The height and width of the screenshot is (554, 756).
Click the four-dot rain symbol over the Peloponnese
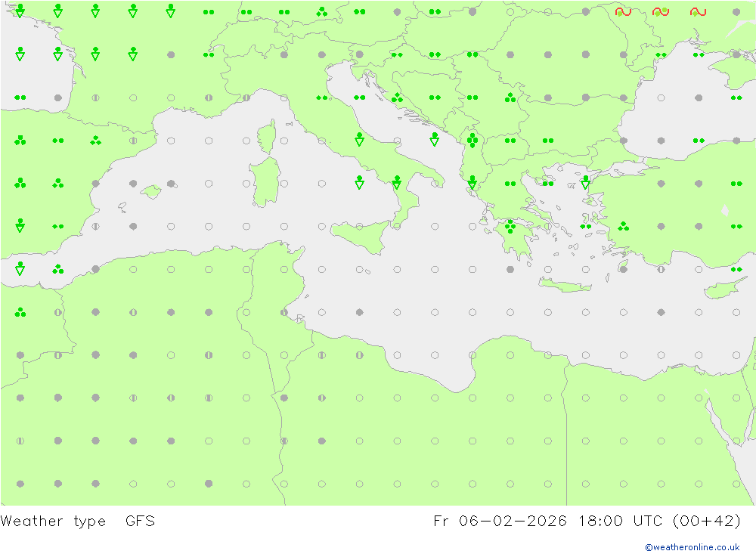tap(510, 226)
